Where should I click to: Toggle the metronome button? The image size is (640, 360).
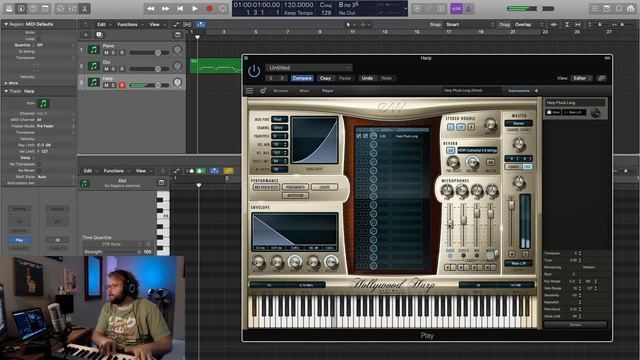[469, 8]
